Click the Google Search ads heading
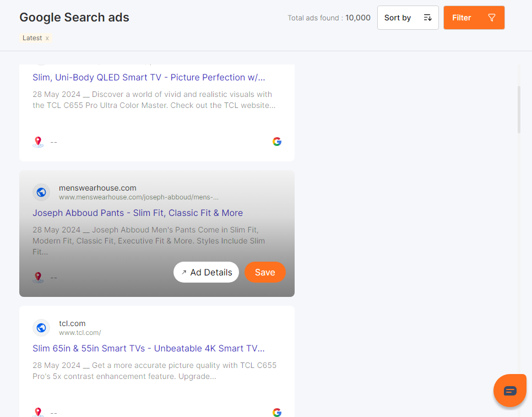Screen dimensions: 532x417 [74, 17]
